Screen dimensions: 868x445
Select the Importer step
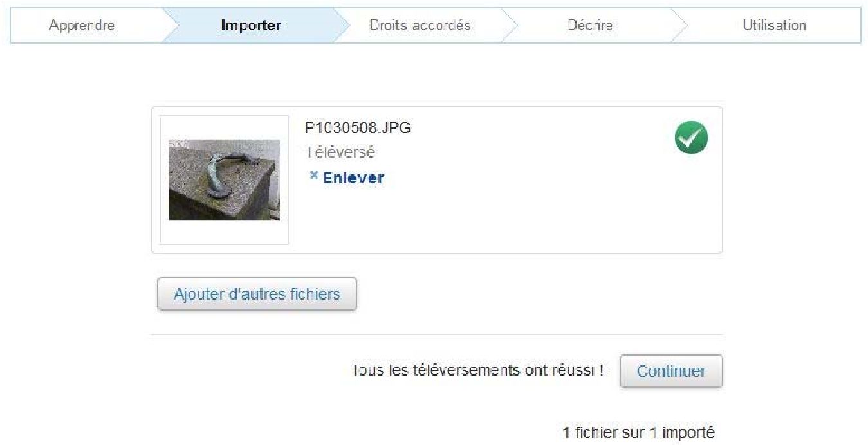(x=251, y=26)
